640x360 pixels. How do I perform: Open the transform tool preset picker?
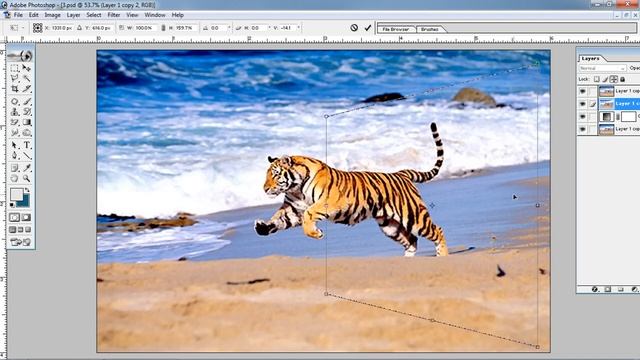click(x=16, y=28)
